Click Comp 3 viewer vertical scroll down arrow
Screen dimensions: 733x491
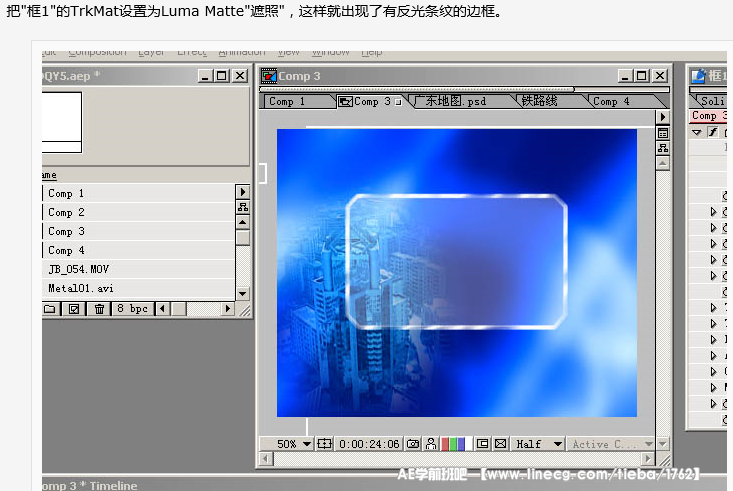click(x=663, y=443)
